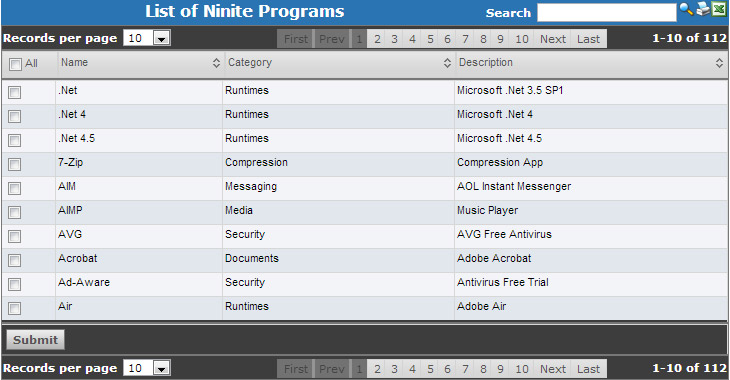Click the Microsoft .Net 3.5 SP1 description
This screenshot has width=730, height=380.
(x=510, y=90)
